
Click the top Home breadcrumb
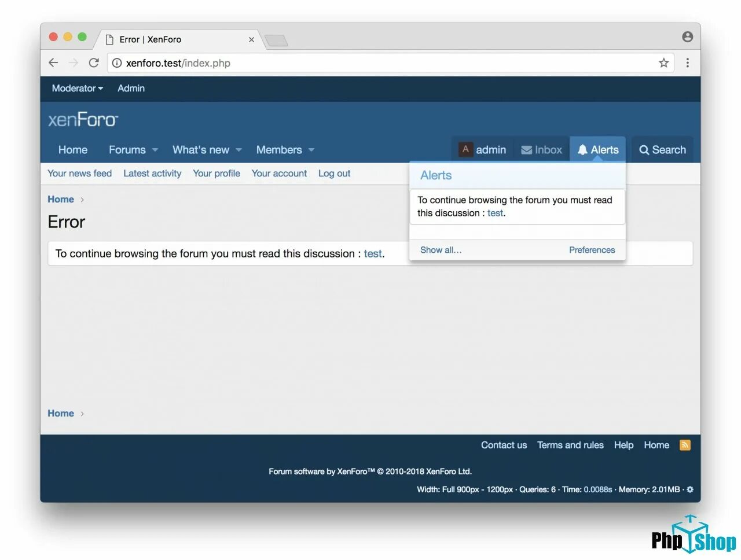coord(61,200)
